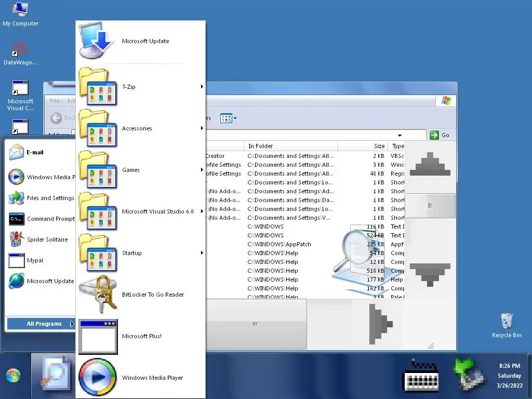Click the window resize grip corner
The image size is (532, 399).
(x=431, y=346)
